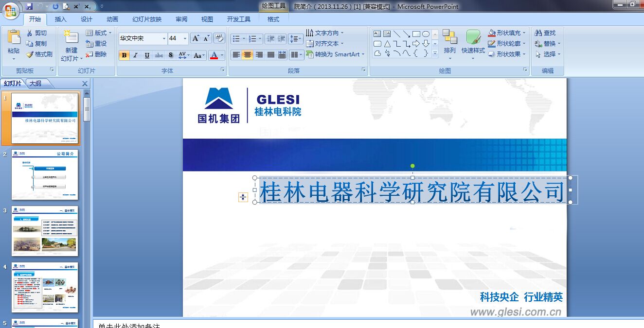Click Select (选择) button
This screenshot has width=644, height=328.
[x=548, y=54]
